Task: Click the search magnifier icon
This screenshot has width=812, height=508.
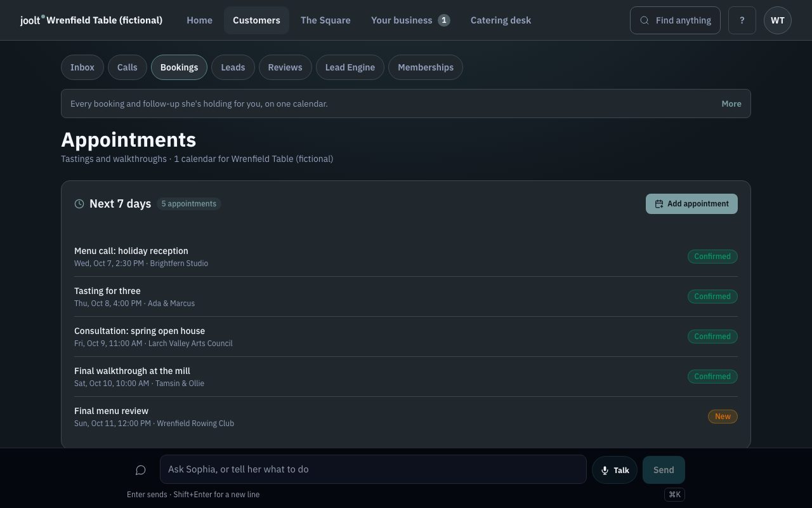Action: [x=645, y=20]
